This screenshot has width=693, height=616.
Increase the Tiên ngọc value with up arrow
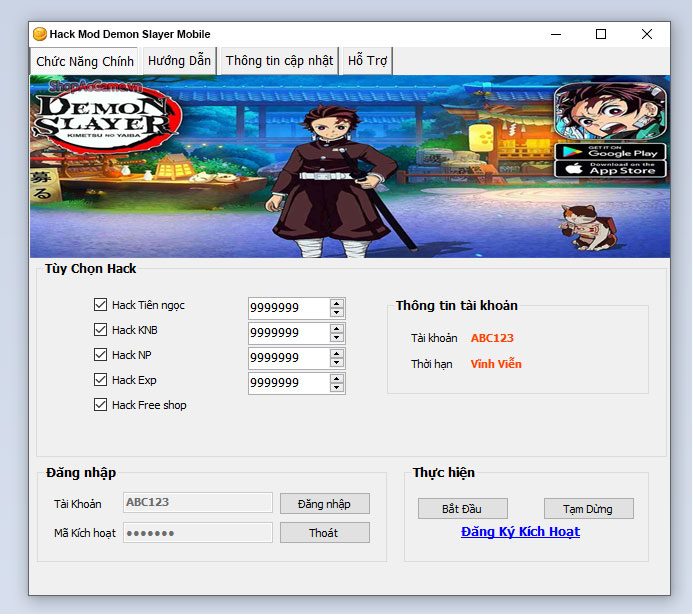(x=337, y=304)
